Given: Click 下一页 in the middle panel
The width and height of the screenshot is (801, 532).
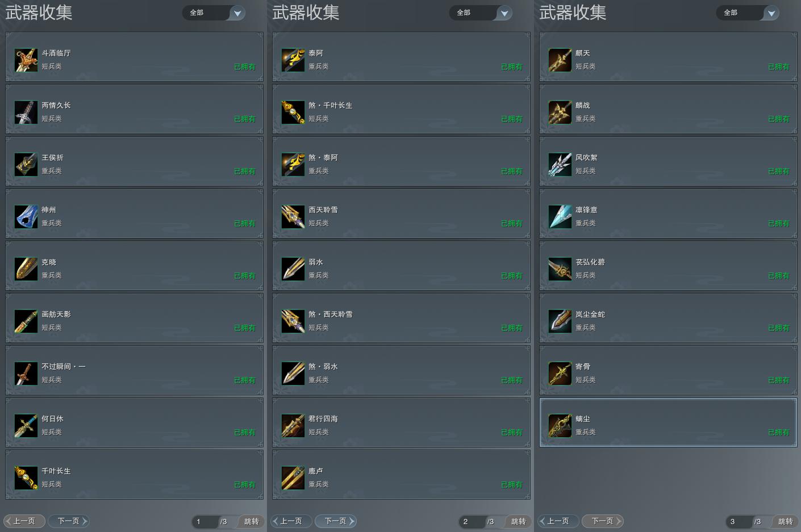Looking at the screenshot, I should click(336, 521).
